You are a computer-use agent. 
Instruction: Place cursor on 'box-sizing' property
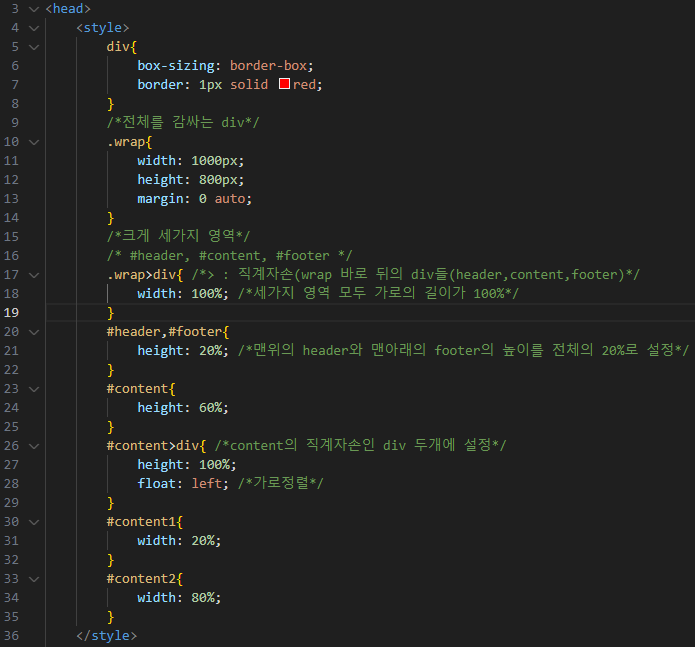[176, 66]
